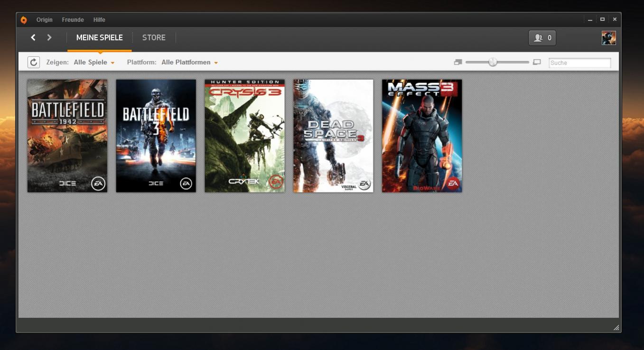Select the large tiles size icon

(x=537, y=62)
